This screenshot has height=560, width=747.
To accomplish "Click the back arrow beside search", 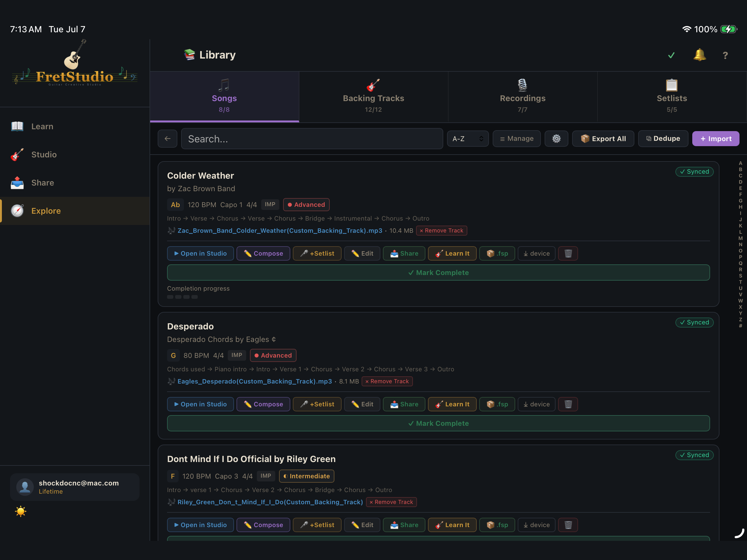I will point(168,138).
